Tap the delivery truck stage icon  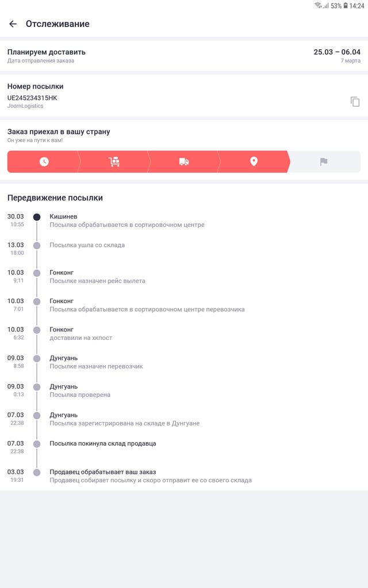click(x=184, y=162)
